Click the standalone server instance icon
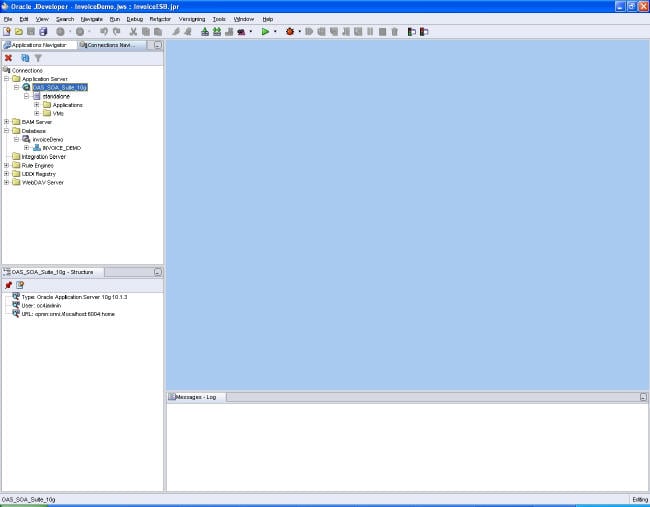This screenshot has width=650, height=507. point(36,96)
